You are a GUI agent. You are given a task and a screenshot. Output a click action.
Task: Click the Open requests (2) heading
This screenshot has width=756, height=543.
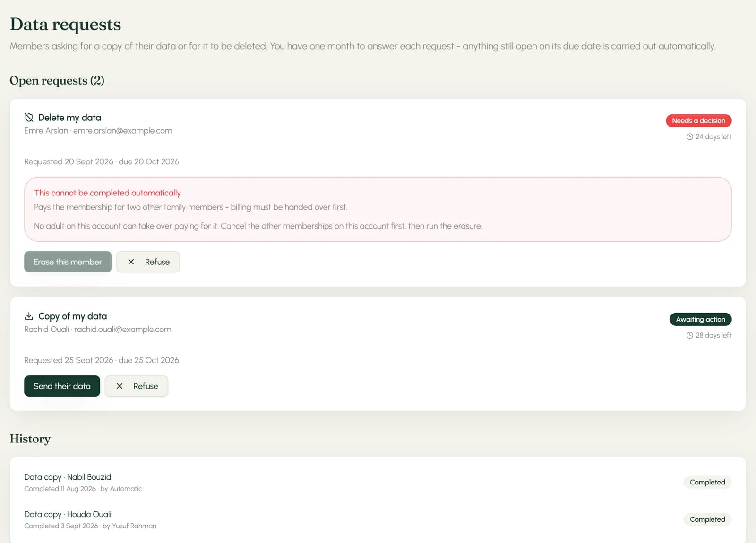click(57, 81)
